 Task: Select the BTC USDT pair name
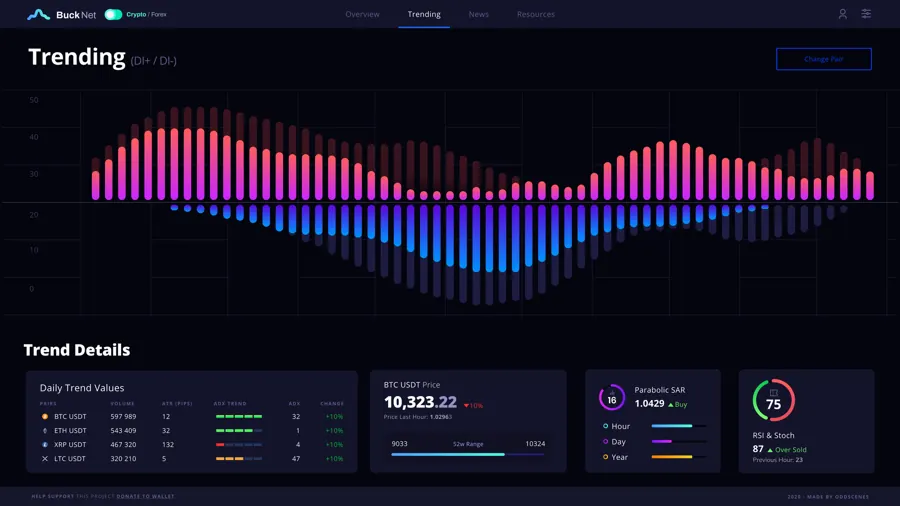click(70, 417)
